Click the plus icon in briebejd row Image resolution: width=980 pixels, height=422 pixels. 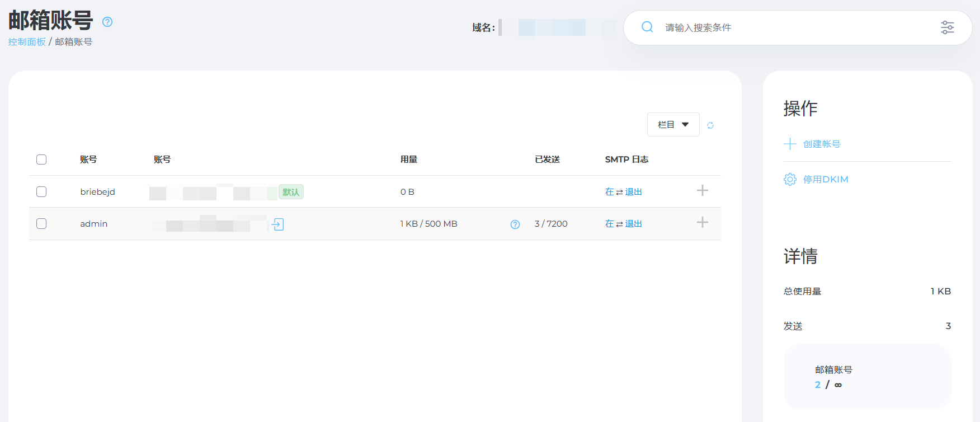tap(703, 191)
